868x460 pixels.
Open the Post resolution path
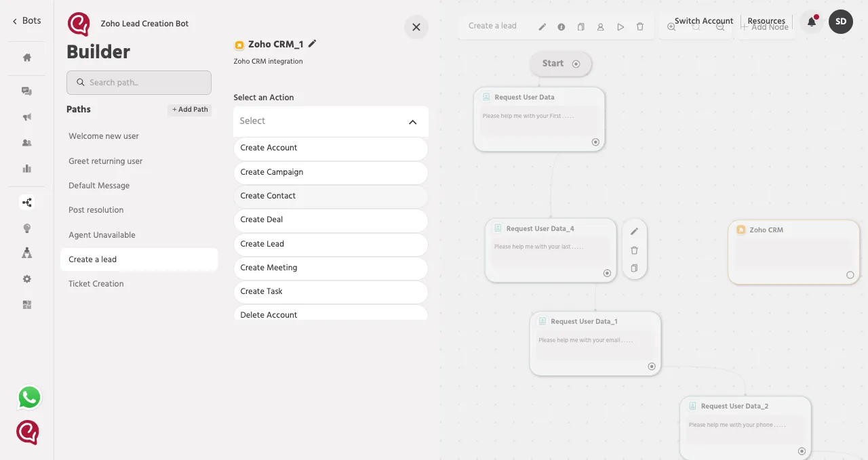click(x=139, y=210)
